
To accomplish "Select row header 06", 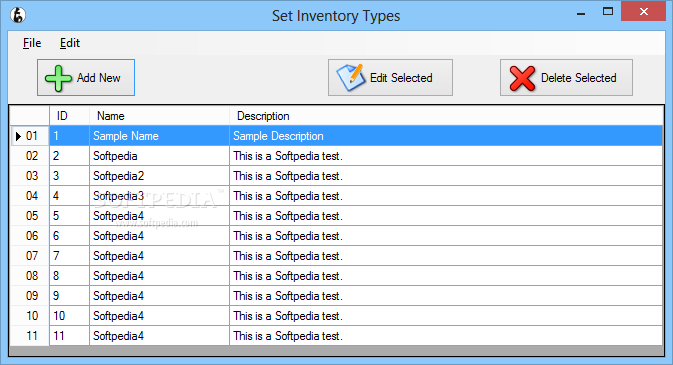I will point(30,236).
